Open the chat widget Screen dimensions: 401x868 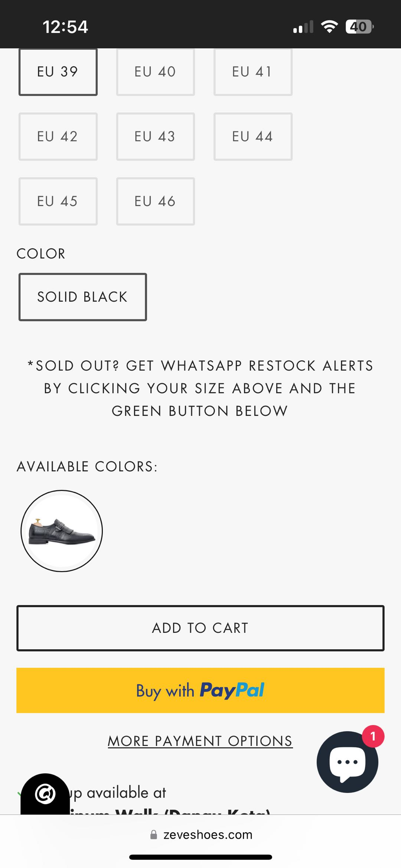348,762
